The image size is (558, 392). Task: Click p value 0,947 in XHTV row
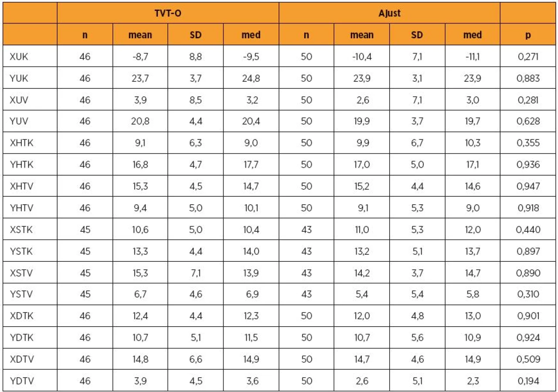pyautogui.click(x=528, y=186)
